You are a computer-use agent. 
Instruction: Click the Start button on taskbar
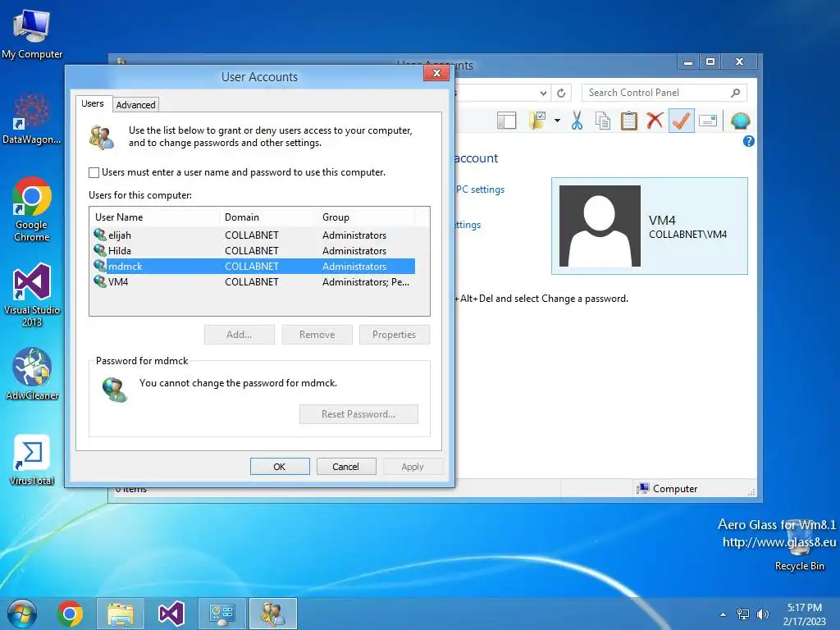22,614
